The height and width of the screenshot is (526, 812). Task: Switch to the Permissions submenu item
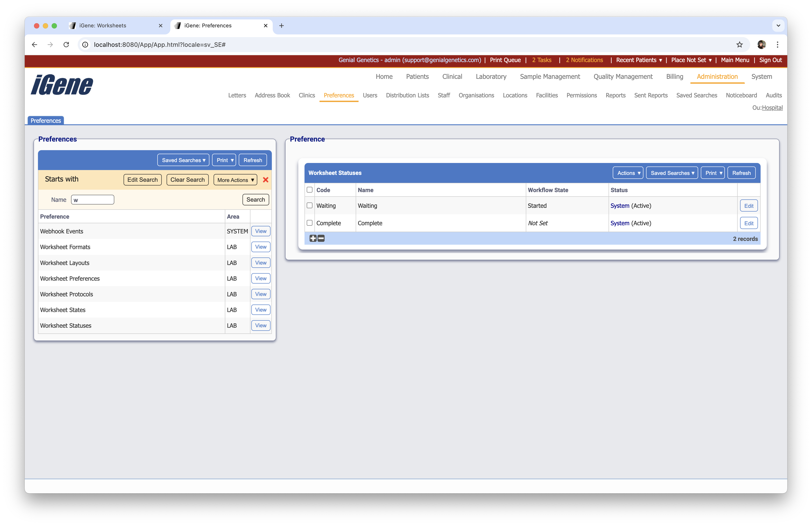tap(581, 95)
